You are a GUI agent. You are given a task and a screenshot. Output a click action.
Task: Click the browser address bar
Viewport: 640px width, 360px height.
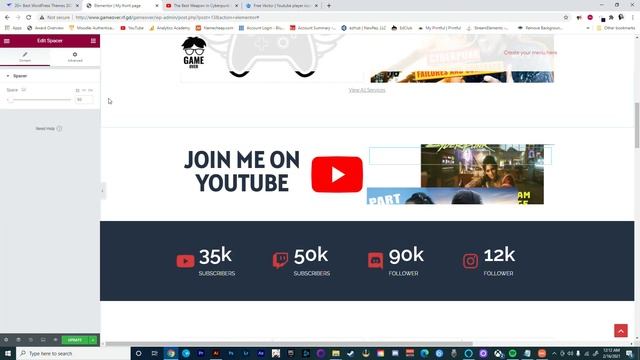point(302,18)
